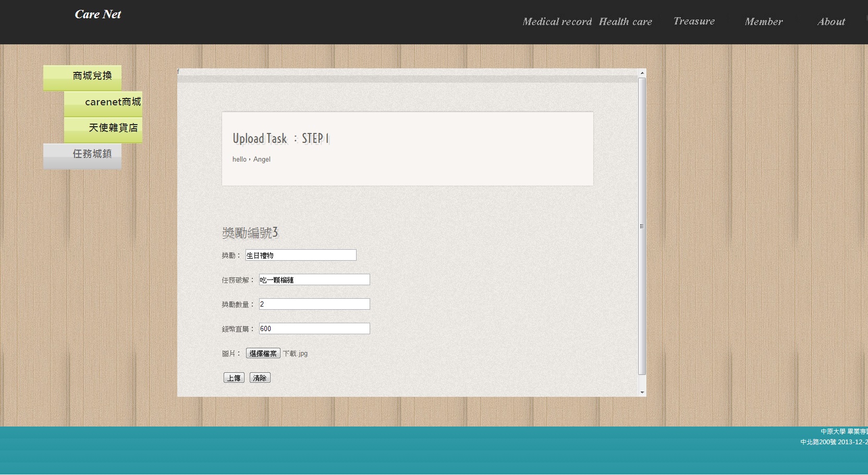Open the Medical record menu

[557, 22]
